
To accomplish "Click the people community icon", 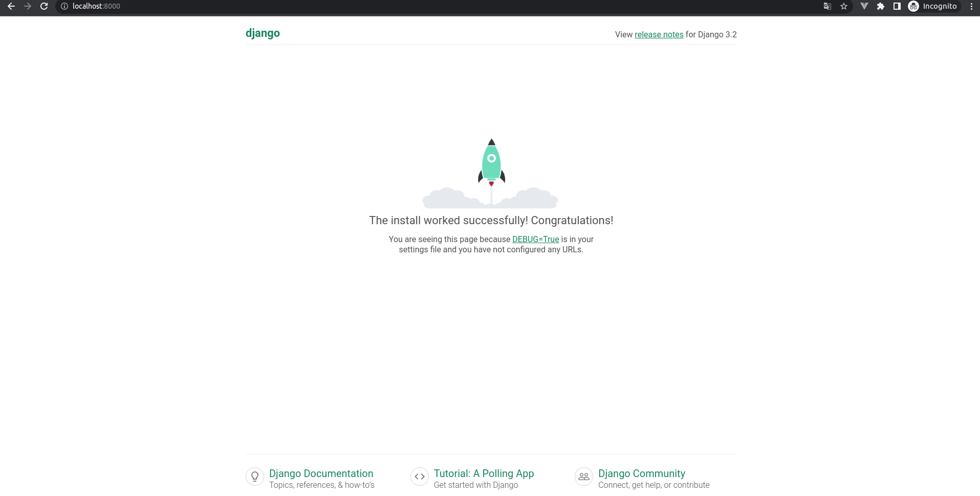I will 584,477.
